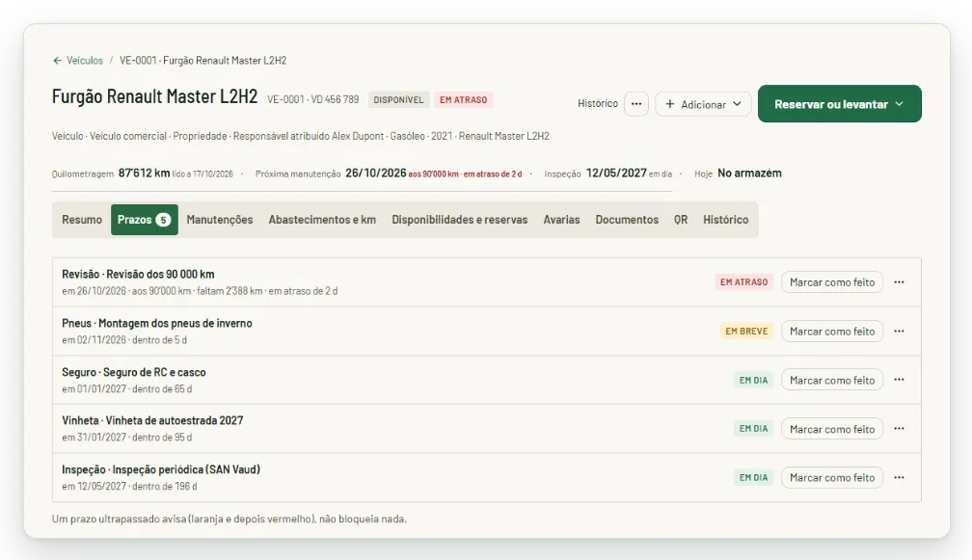Click the next maintenance date 26/10/2026

click(x=376, y=173)
